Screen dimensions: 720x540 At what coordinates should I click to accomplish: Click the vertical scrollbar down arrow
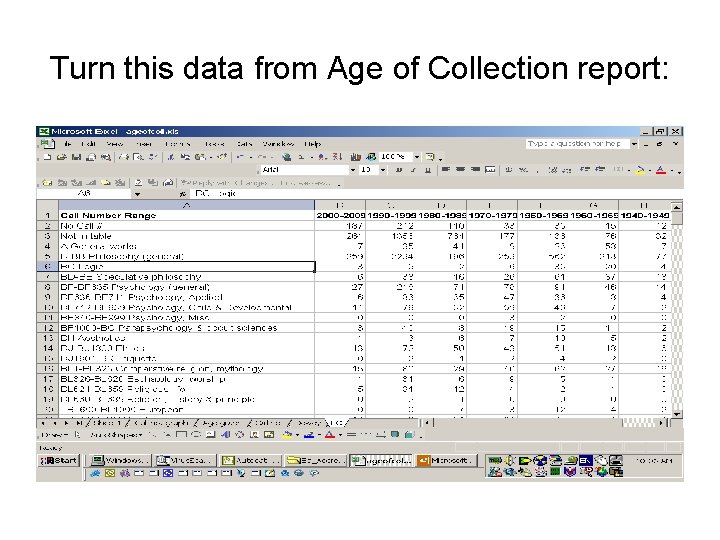[x=676, y=414]
